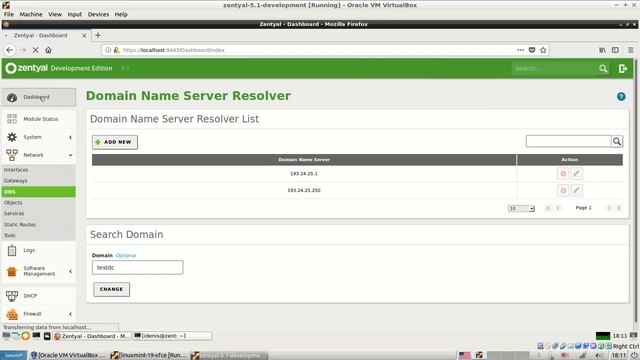Open the Dashboard sidebar item
640x360 pixels.
tap(38, 97)
